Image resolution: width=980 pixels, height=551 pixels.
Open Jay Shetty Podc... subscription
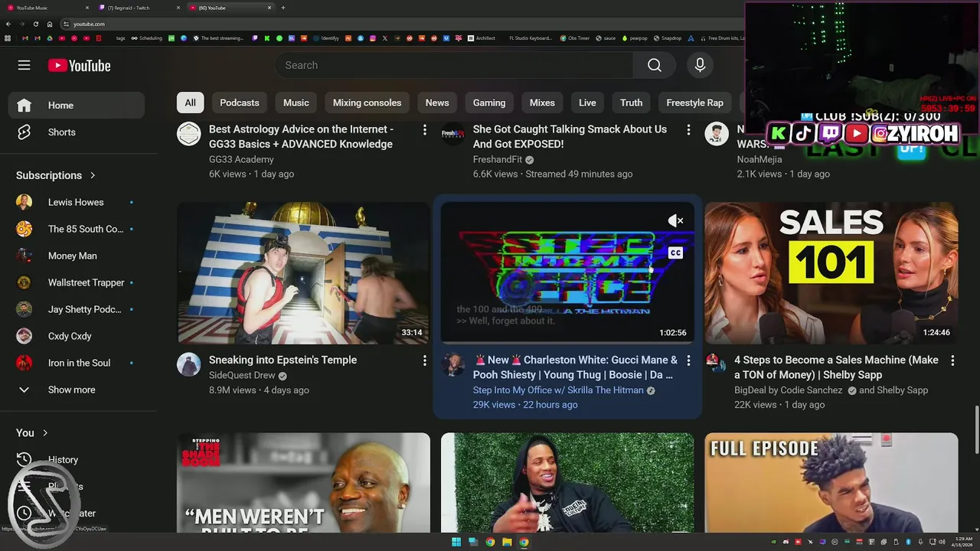coord(77,309)
